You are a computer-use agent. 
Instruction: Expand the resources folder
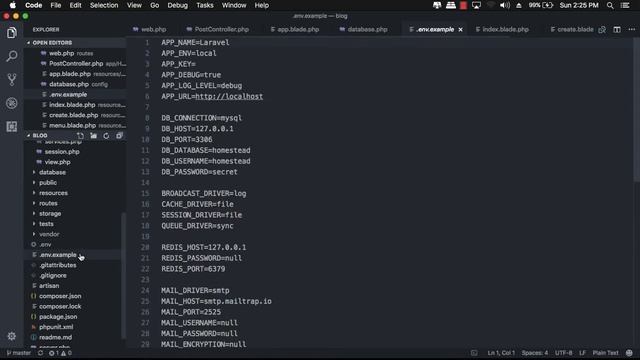[53, 193]
